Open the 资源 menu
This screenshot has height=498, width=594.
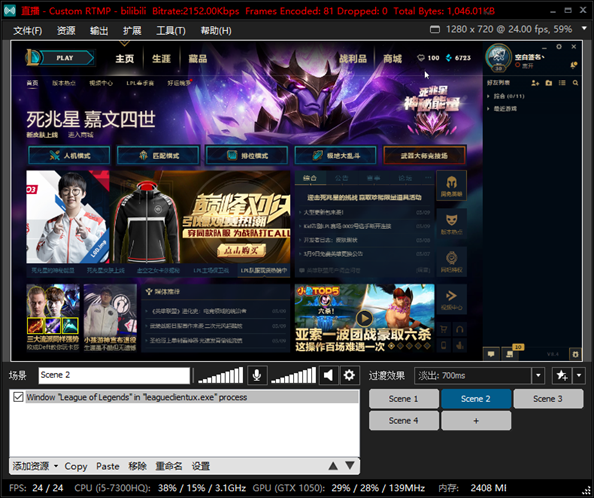66,31
